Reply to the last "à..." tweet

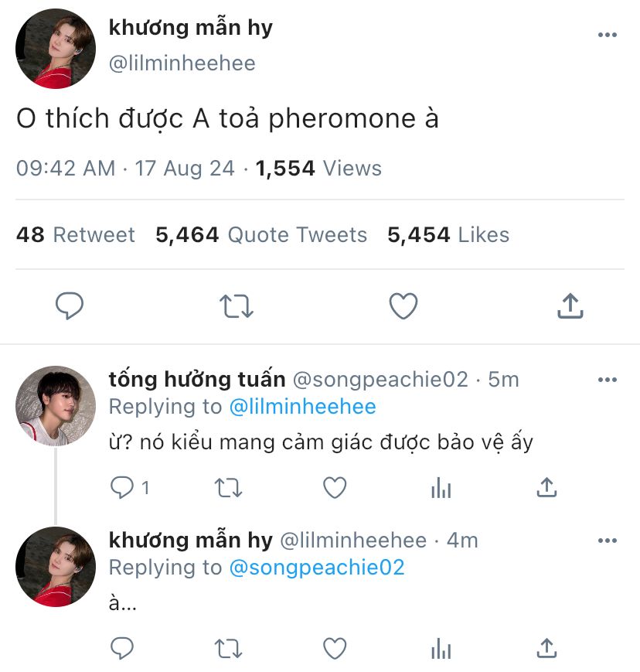[122, 648]
